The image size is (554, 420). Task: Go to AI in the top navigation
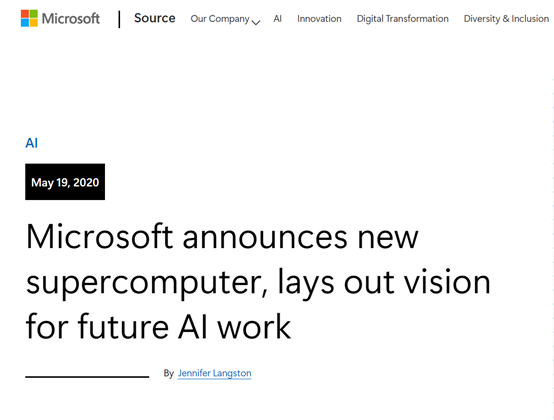277,19
